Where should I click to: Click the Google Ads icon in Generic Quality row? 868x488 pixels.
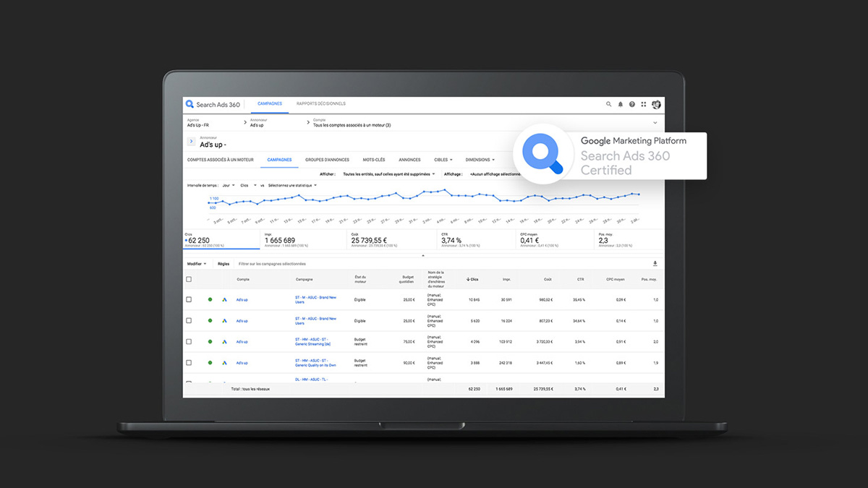(x=225, y=363)
